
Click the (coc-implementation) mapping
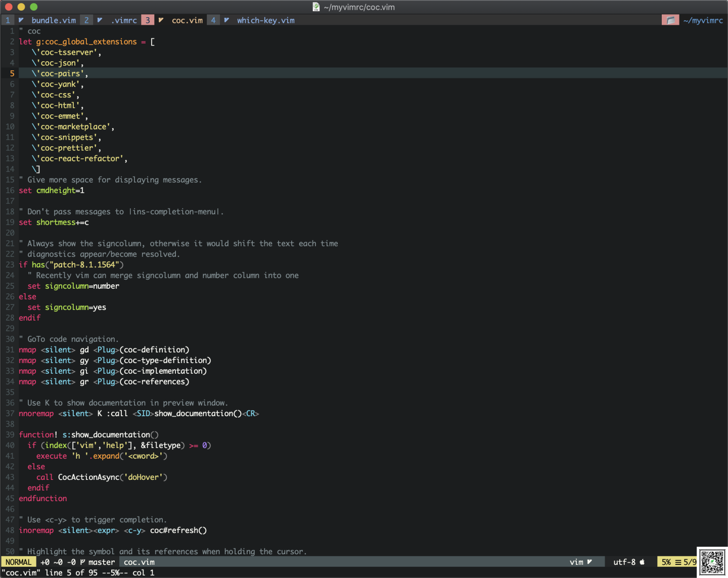point(163,371)
